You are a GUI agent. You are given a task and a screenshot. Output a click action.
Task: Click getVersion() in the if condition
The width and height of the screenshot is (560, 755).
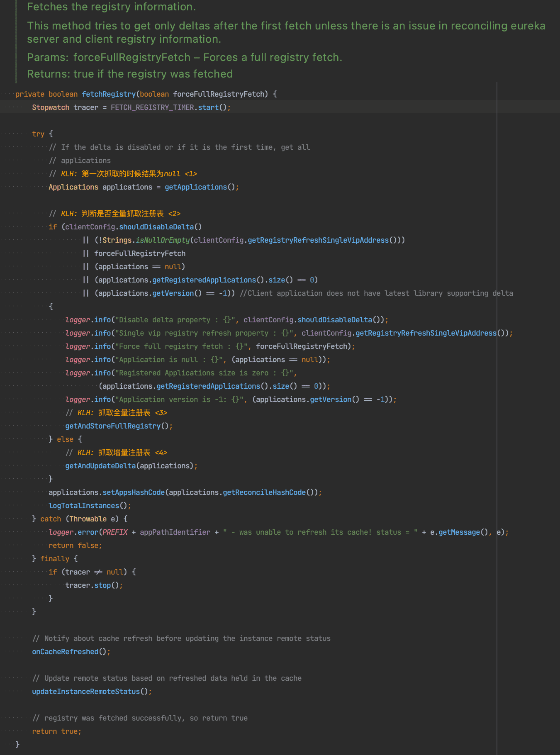(177, 293)
